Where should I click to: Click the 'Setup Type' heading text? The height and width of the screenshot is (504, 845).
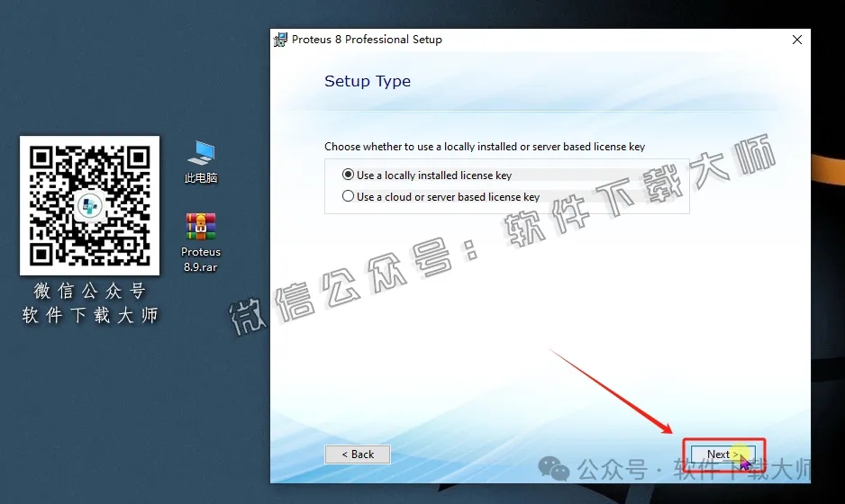[x=368, y=81]
